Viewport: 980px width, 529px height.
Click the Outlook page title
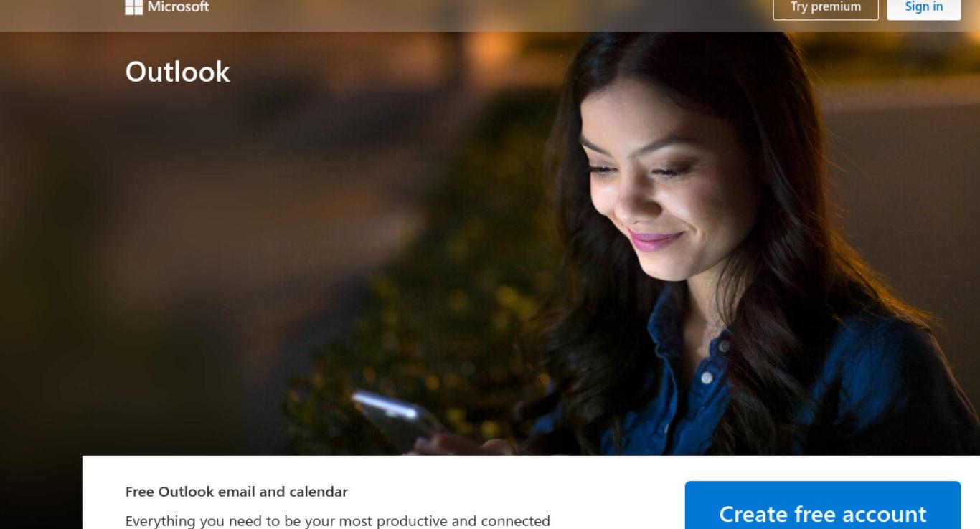(x=178, y=72)
